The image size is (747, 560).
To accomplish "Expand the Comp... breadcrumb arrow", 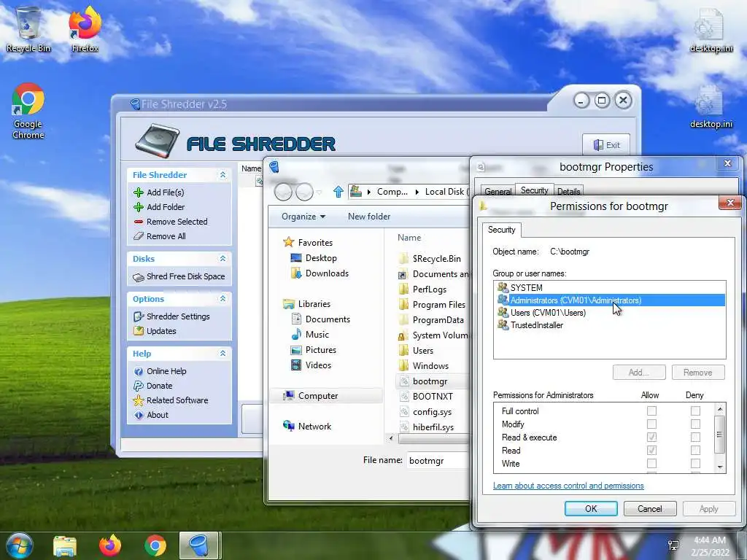I will coord(417,192).
